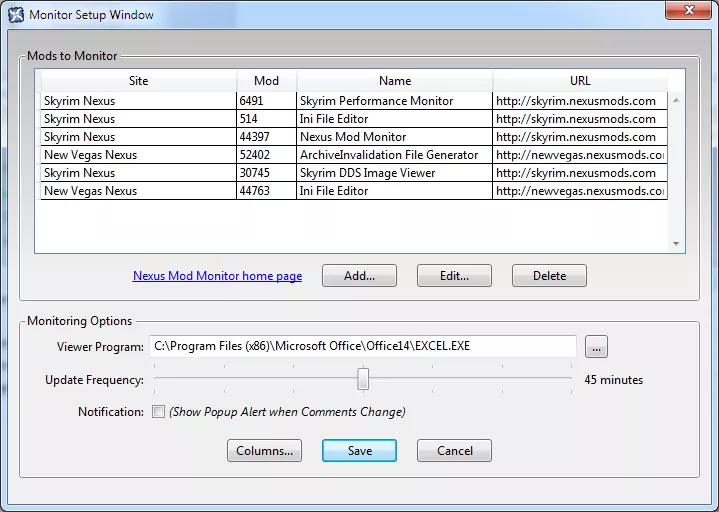Select mod number 44763 cell

[266, 191]
